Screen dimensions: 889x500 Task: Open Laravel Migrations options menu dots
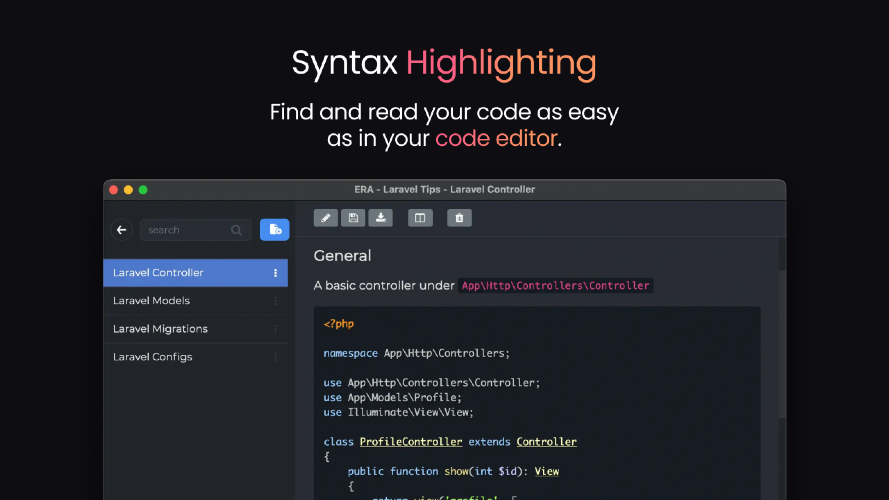tap(276, 329)
